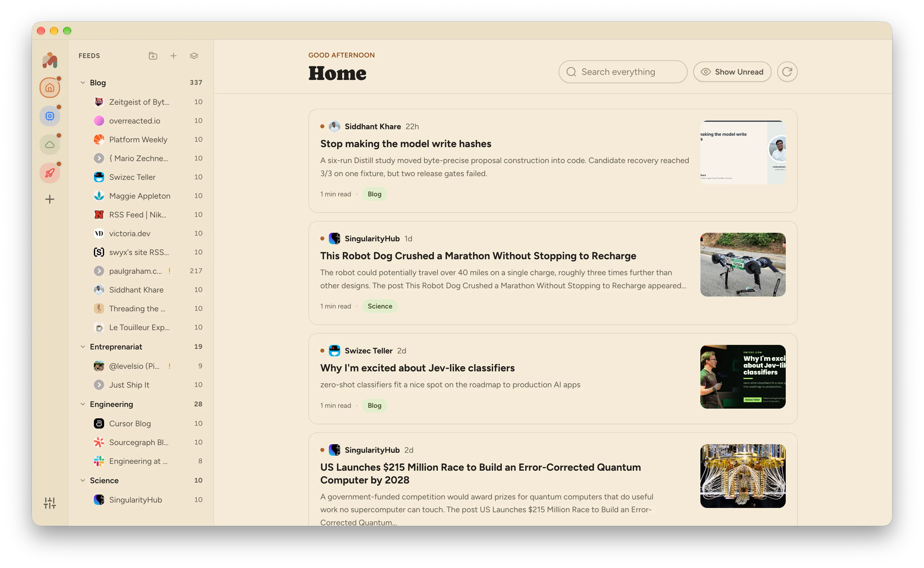Open the Home view icon in the sidebar

click(x=49, y=88)
